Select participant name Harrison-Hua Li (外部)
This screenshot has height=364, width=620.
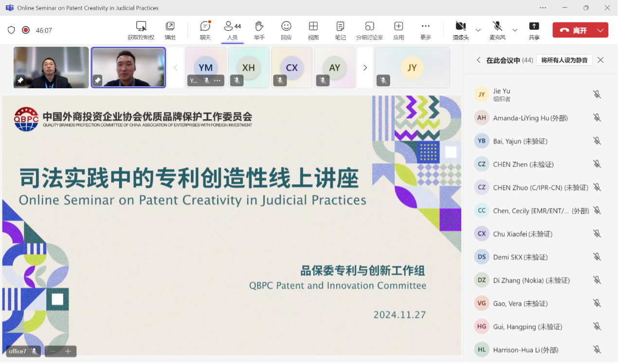pyautogui.click(x=526, y=350)
